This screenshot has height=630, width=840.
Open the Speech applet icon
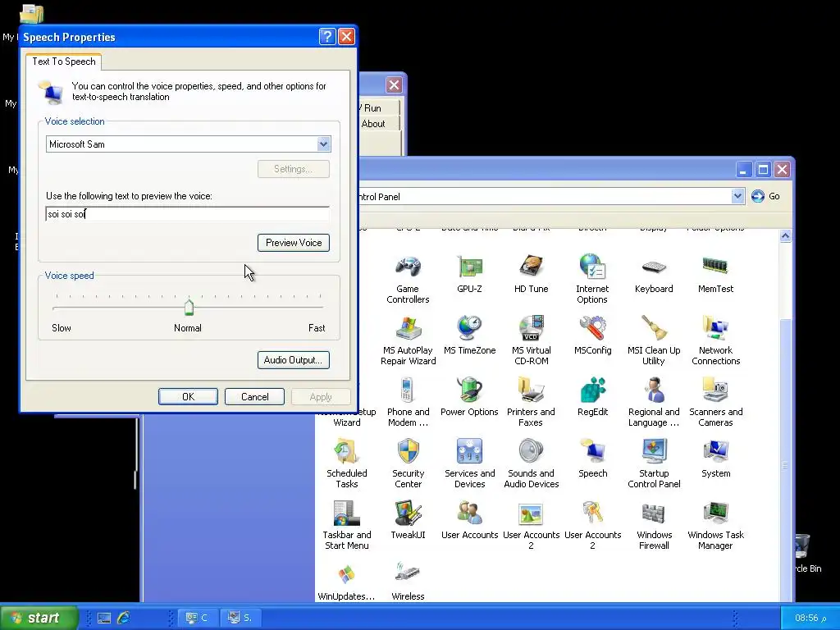[592, 459]
